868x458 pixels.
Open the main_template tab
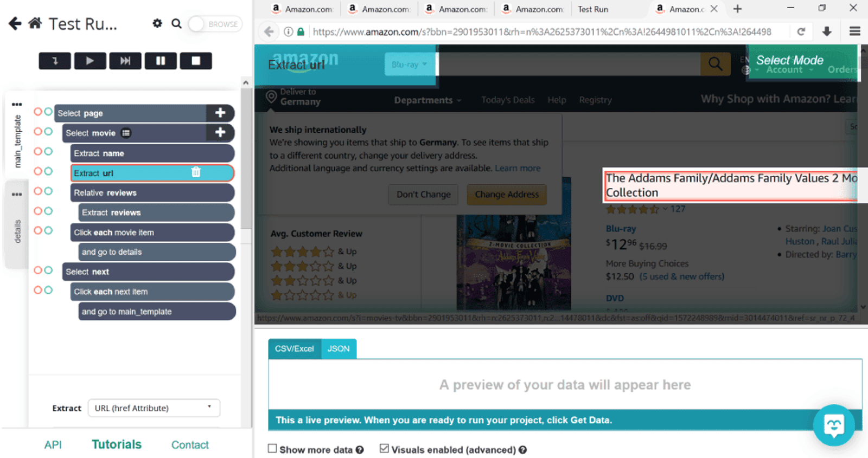pos(17,141)
